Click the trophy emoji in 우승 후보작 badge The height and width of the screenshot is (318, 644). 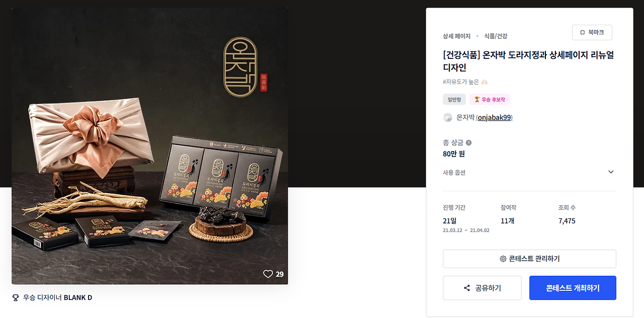click(x=477, y=100)
